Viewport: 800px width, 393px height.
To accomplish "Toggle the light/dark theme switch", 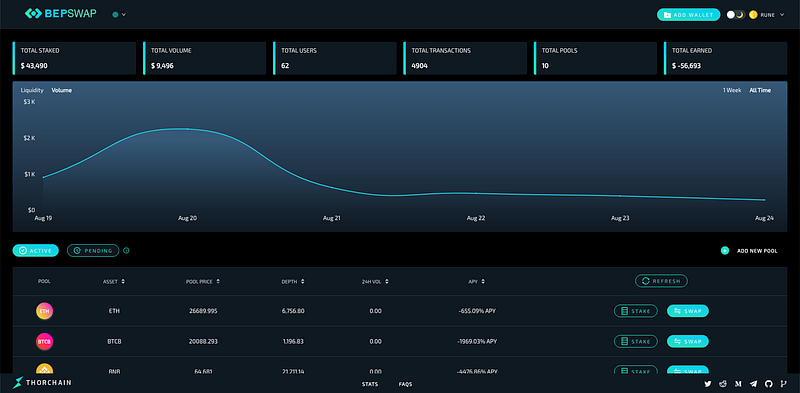I will (736, 15).
